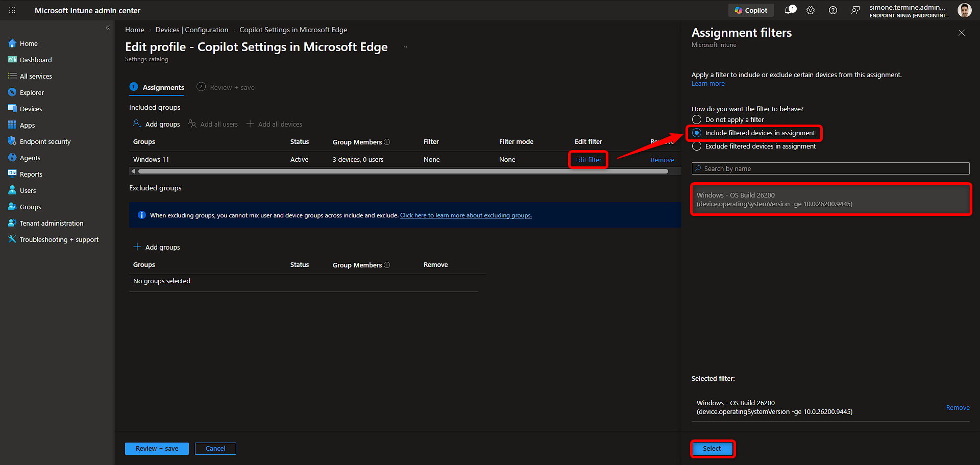
Task: Select the Assignments step tab
Action: pos(157,87)
